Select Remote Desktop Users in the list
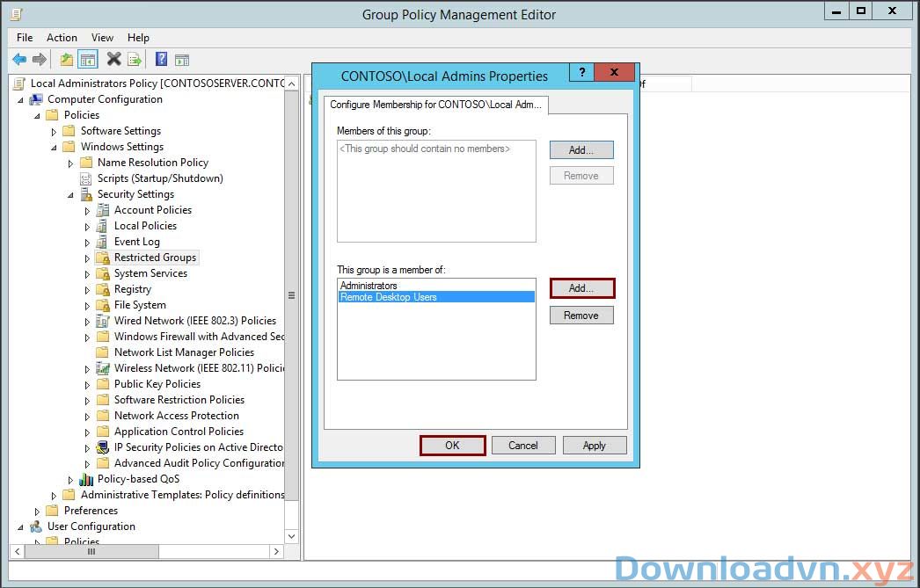920x588 pixels. [x=436, y=297]
